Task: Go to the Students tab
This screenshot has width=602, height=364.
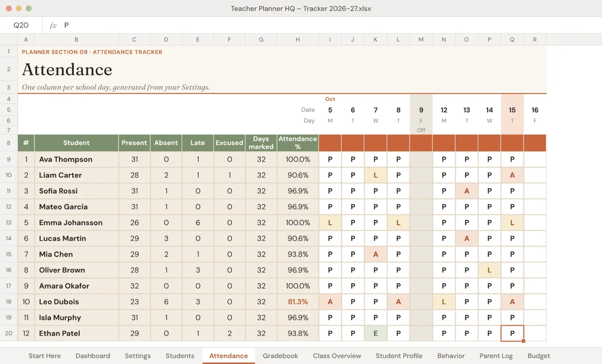Action: click(x=180, y=355)
